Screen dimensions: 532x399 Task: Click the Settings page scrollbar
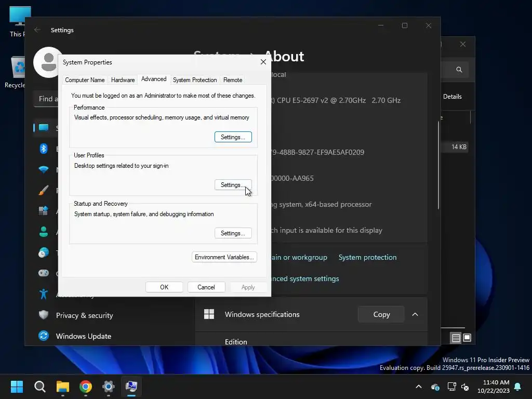tap(438, 165)
